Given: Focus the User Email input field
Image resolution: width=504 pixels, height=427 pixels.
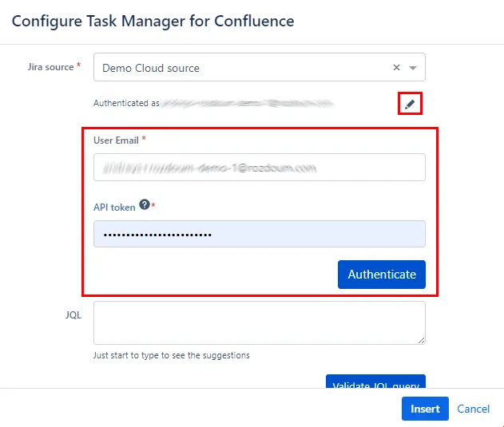Looking at the screenshot, I should [x=260, y=168].
